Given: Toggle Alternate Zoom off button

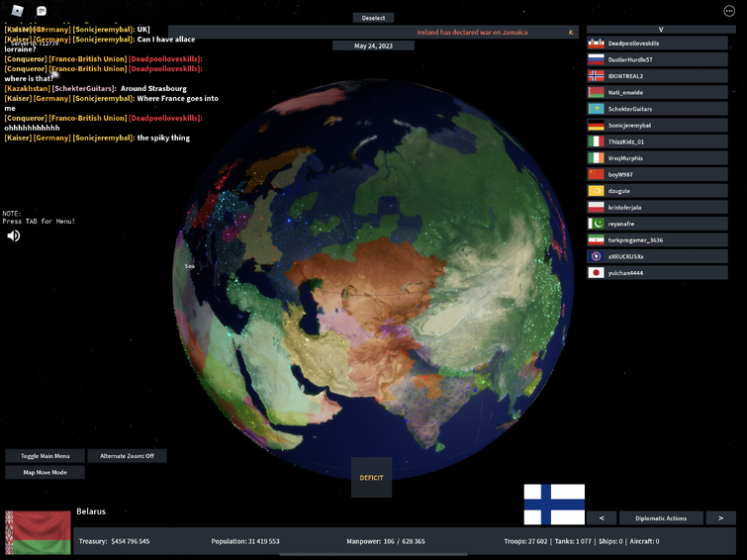Looking at the screenshot, I should click(128, 456).
